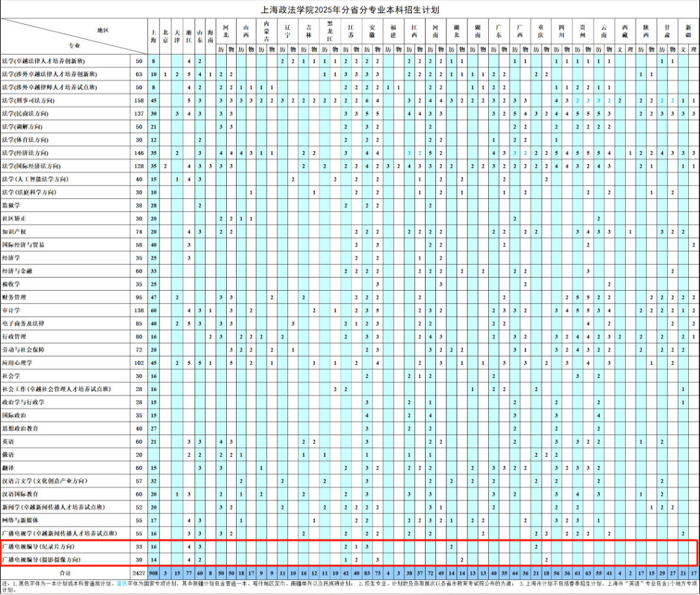
Task: Click the 经济学 major name
Action: click(11, 257)
